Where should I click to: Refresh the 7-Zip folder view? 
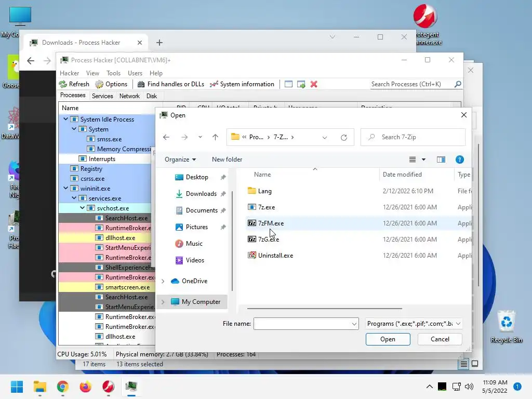click(344, 137)
